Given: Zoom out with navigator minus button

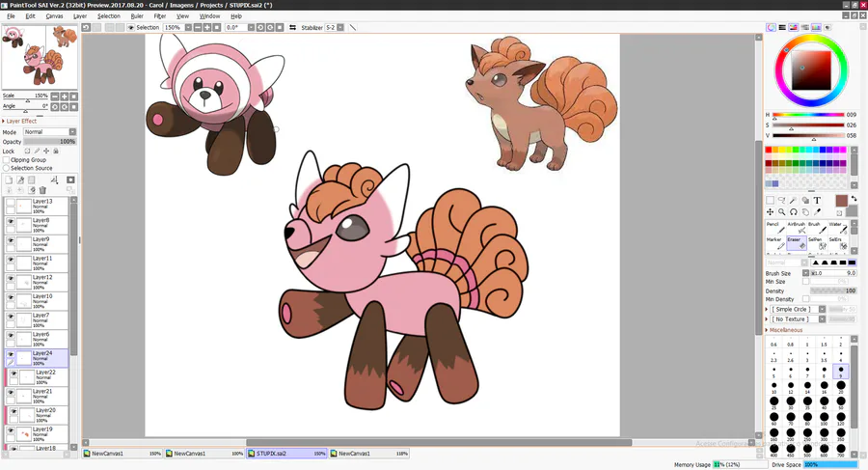Looking at the screenshot, I should pos(55,96).
